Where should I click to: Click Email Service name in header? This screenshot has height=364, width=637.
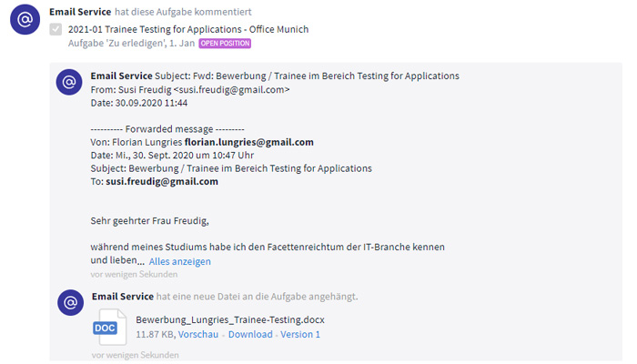[80, 12]
